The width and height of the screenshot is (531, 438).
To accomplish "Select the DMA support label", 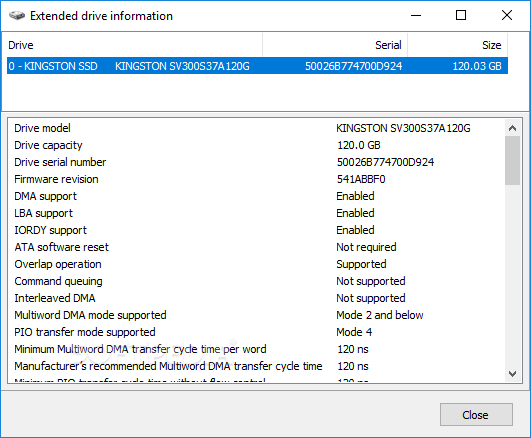I will pos(45,196).
